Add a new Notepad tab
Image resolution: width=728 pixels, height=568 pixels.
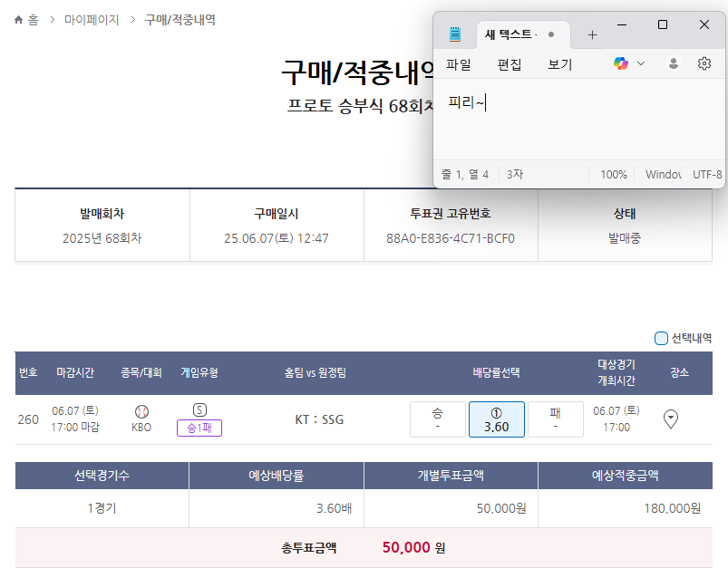tap(592, 34)
